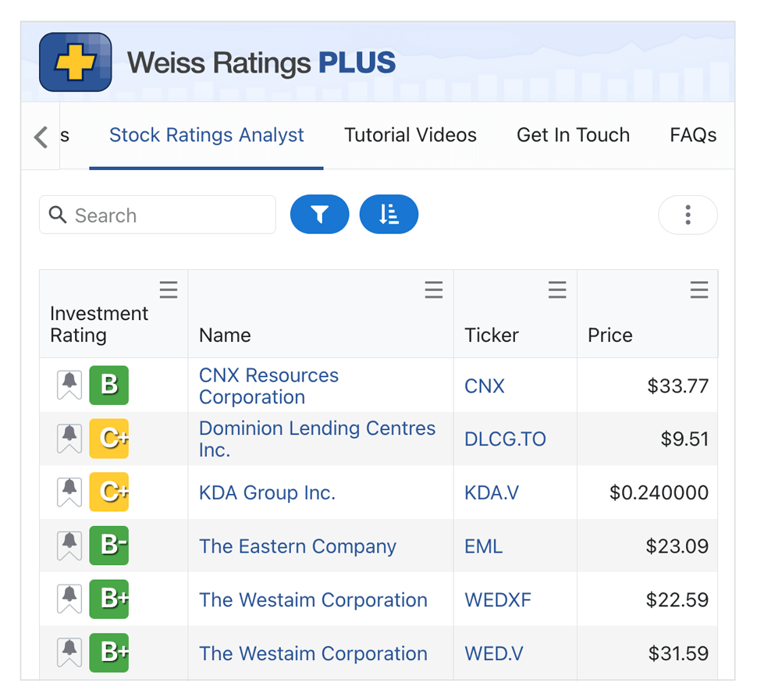Open the Investment Rating column menu
The height and width of the screenshot is (700, 757).
[169, 290]
